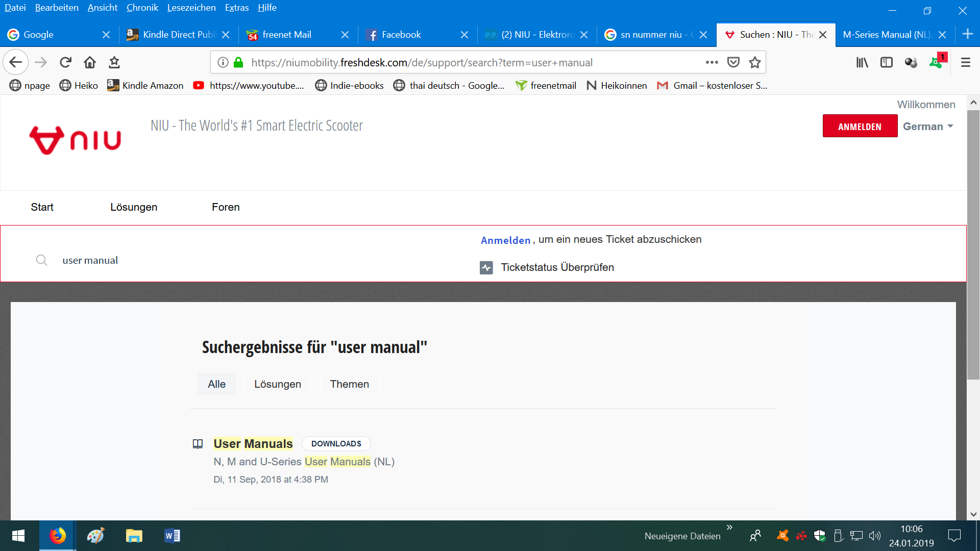980x551 pixels.
Task: Click the home button icon
Action: tap(90, 62)
